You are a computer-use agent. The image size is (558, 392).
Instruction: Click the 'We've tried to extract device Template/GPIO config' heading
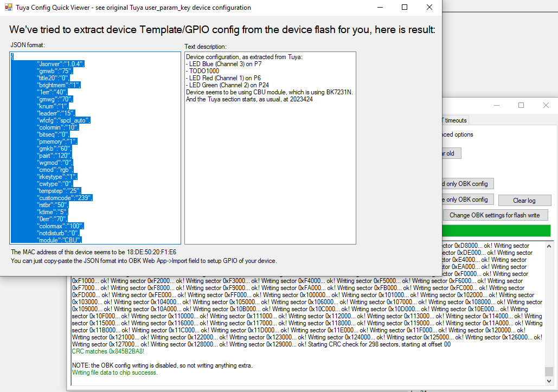(x=222, y=29)
